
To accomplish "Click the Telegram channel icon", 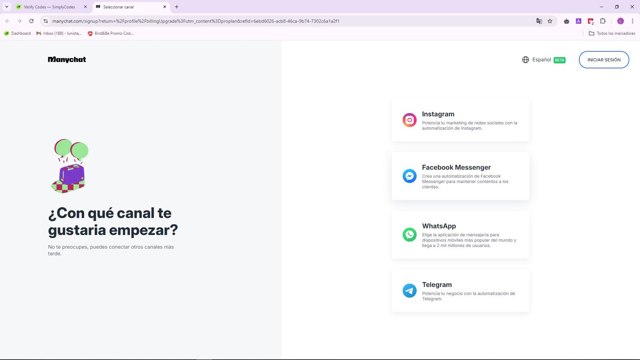I will click(x=409, y=291).
